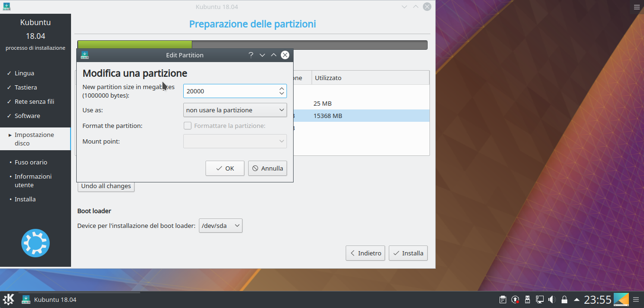This screenshot has height=308, width=644.
Task: Open the clipboard tray icon
Action: point(503,299)
